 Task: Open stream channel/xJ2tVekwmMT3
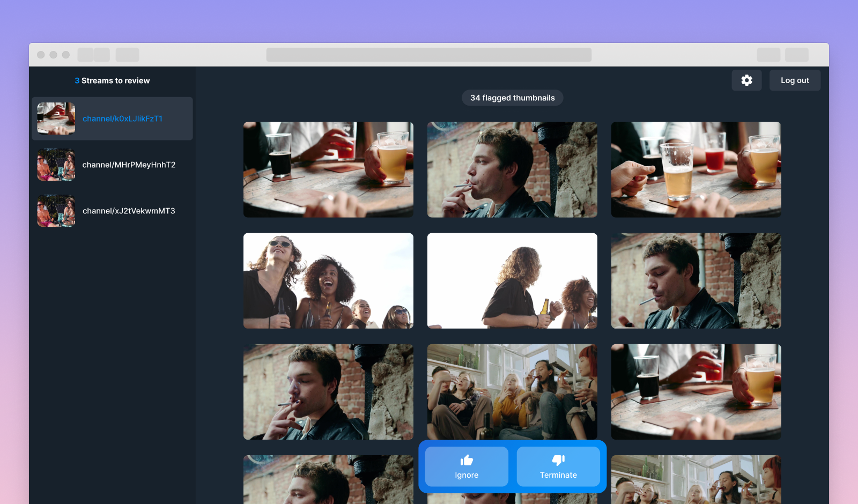pyautogui.click(x=129, y=211)
